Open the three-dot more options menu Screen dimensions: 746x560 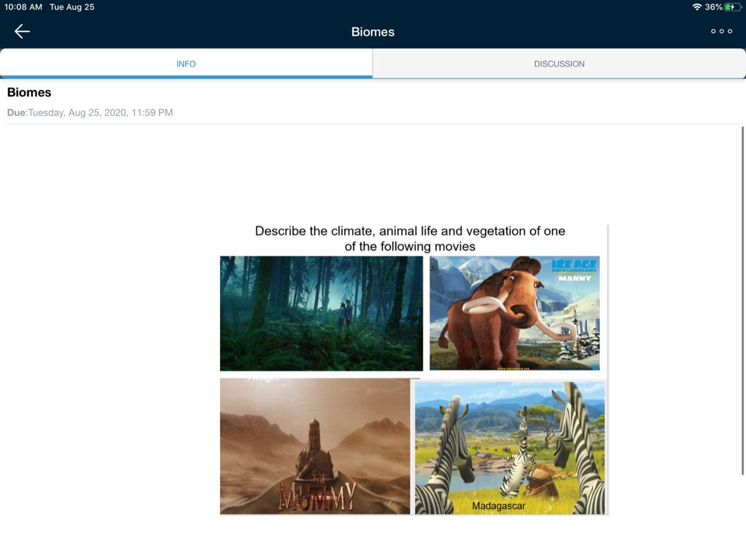[721, 32]
